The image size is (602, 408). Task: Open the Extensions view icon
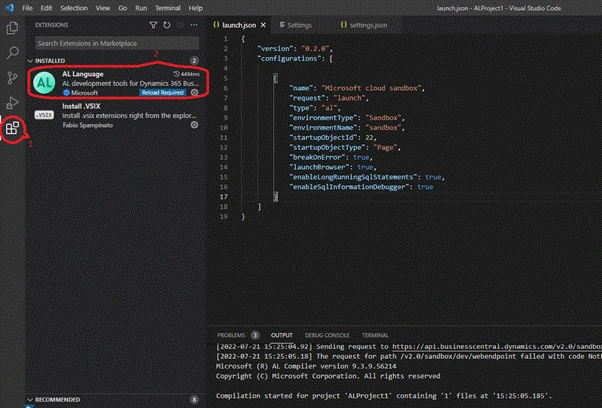tap(12, 128)
